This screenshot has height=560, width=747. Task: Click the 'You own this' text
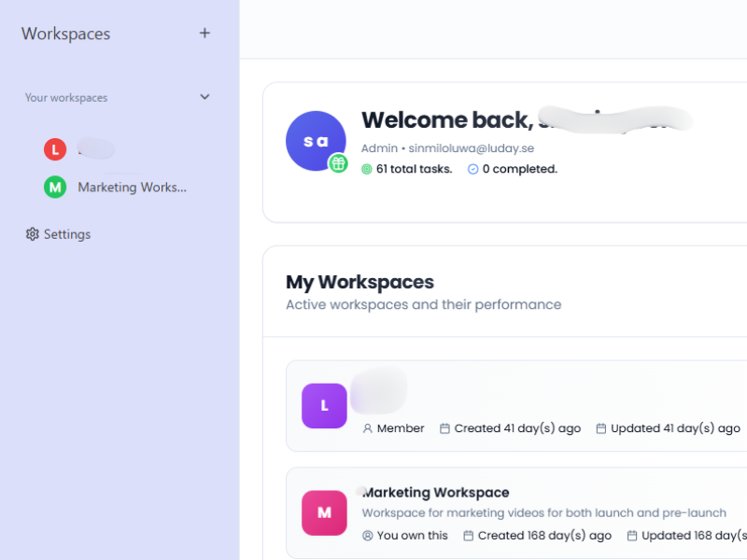pyautogui.click(x=413, y=536)
